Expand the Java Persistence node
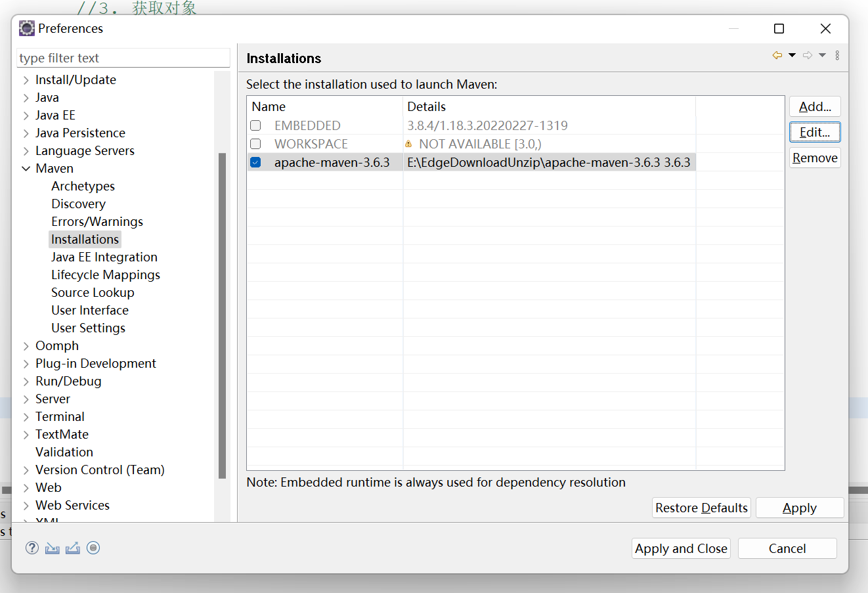Viewport: 868px width, 593px height. point(26,133)
